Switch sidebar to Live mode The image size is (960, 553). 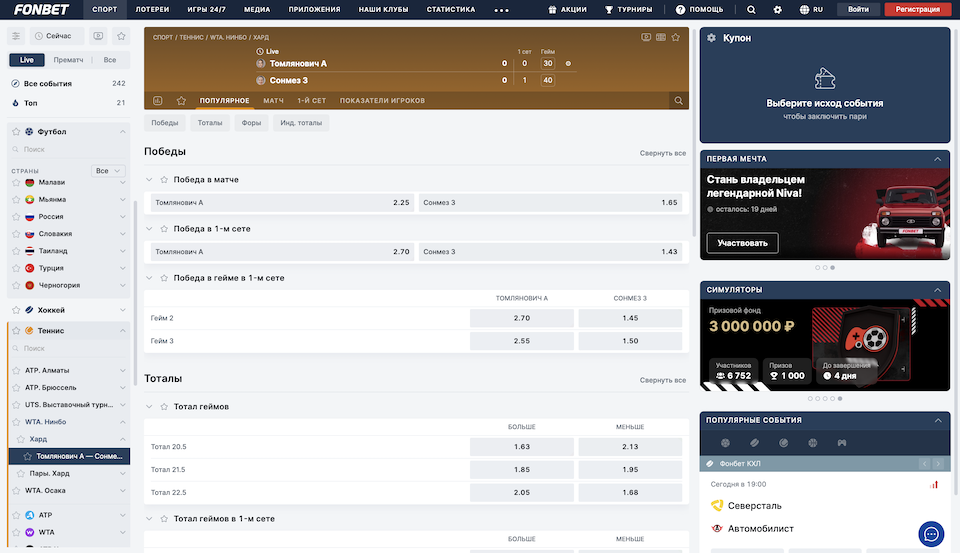(27, 60)
